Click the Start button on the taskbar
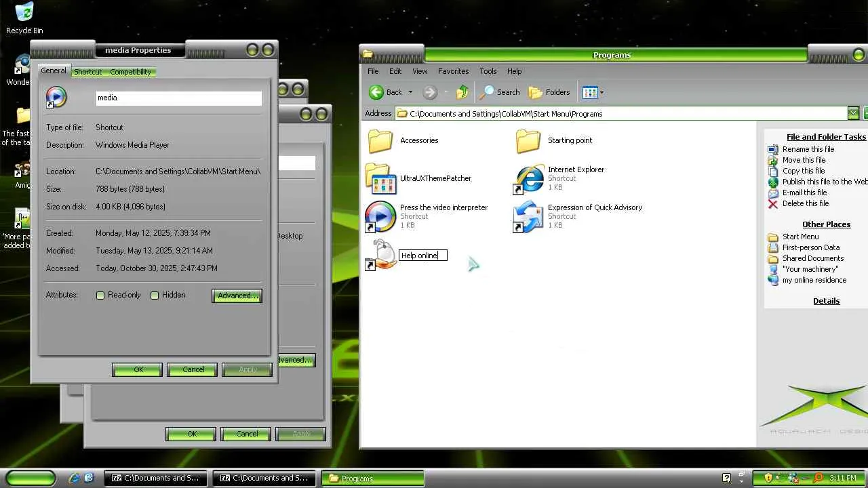Viewport: 868px width, 488px height. click(31, 478)
